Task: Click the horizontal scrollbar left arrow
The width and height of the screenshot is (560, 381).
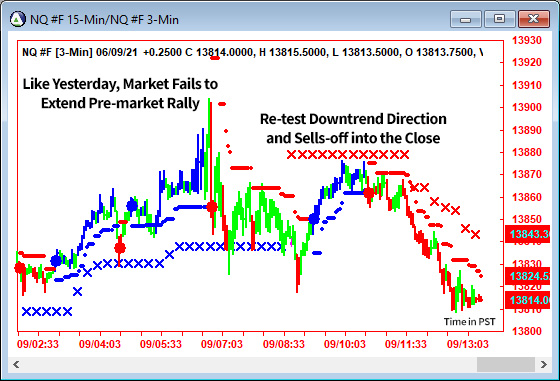Action: click(x=16, y=364)
